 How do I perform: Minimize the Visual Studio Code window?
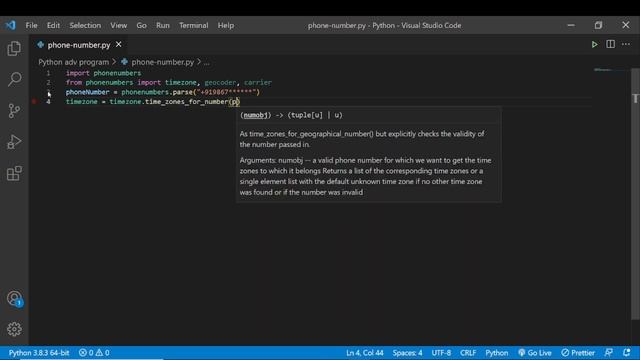571,25
